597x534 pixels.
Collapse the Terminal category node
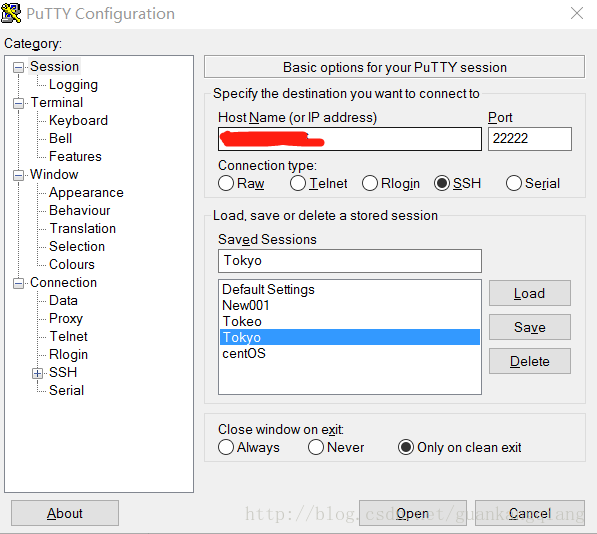[18, 103]
